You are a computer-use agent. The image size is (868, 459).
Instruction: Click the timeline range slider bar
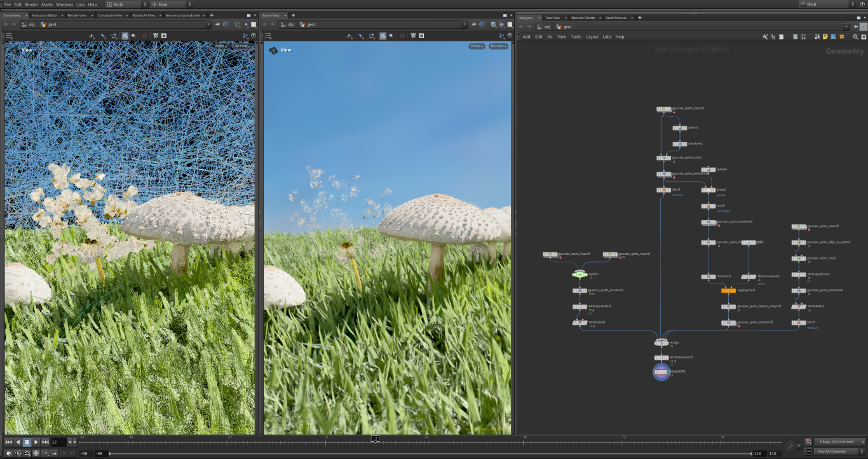pos(430,453)
